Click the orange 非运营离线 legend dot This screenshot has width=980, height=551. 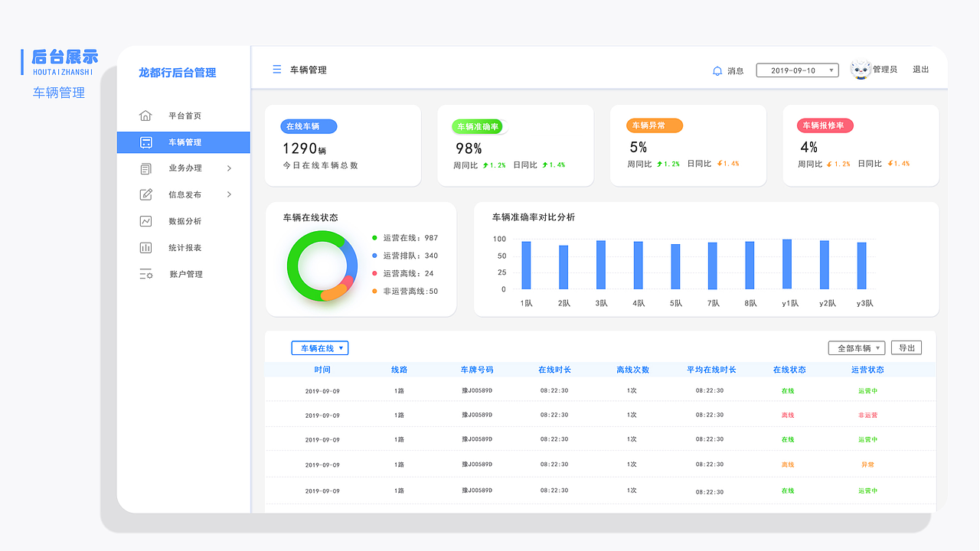coord(374,291)
